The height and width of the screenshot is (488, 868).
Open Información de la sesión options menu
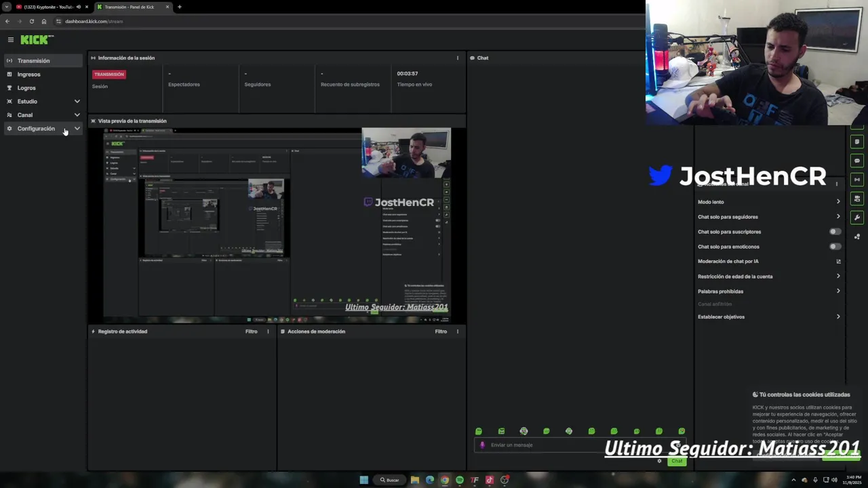[x=458, y=58]
